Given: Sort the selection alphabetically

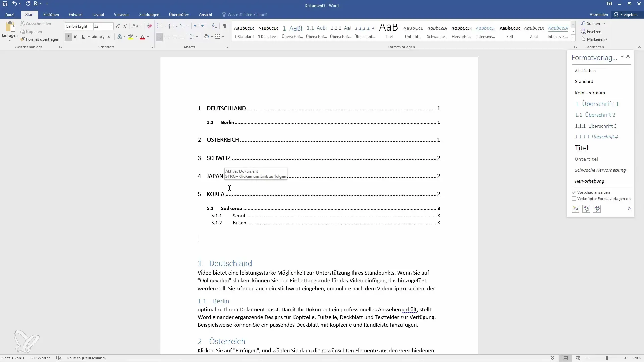Looking at the screenshot, I should pyautogui.click(x=214, y=26).
